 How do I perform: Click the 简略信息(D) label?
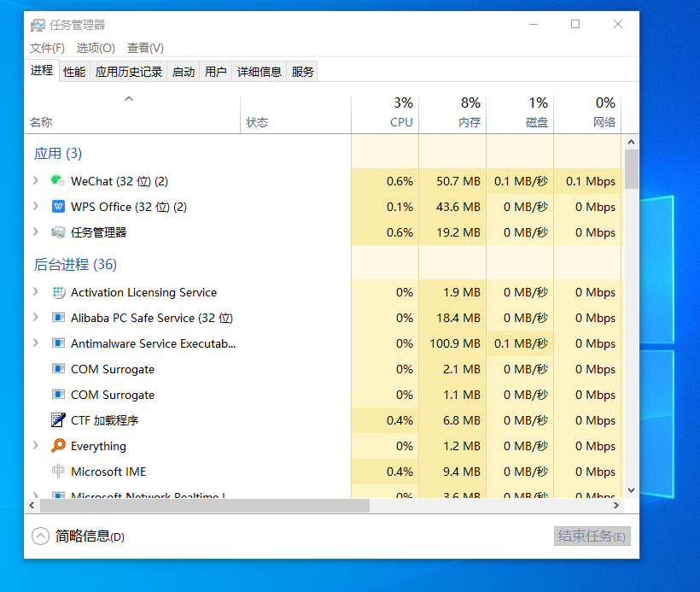tap(90, 536)
